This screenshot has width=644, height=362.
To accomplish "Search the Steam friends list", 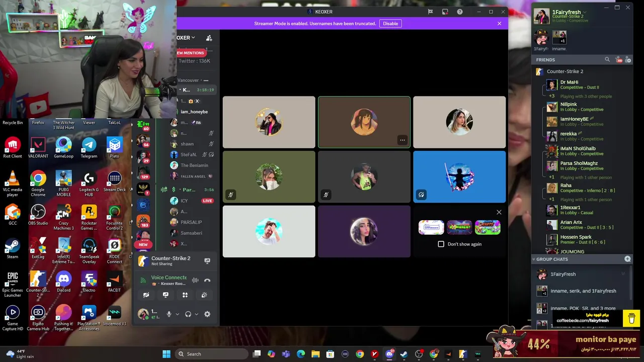I will tap(607, 60).
